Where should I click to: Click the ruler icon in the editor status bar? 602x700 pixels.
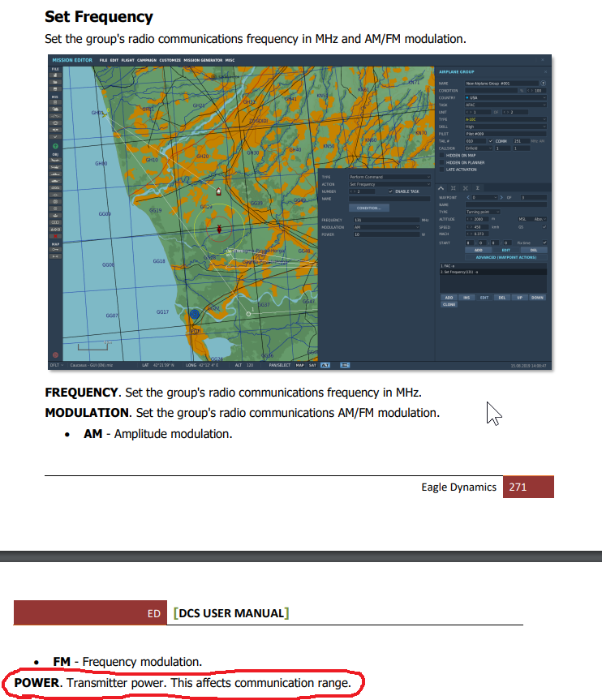344,365
